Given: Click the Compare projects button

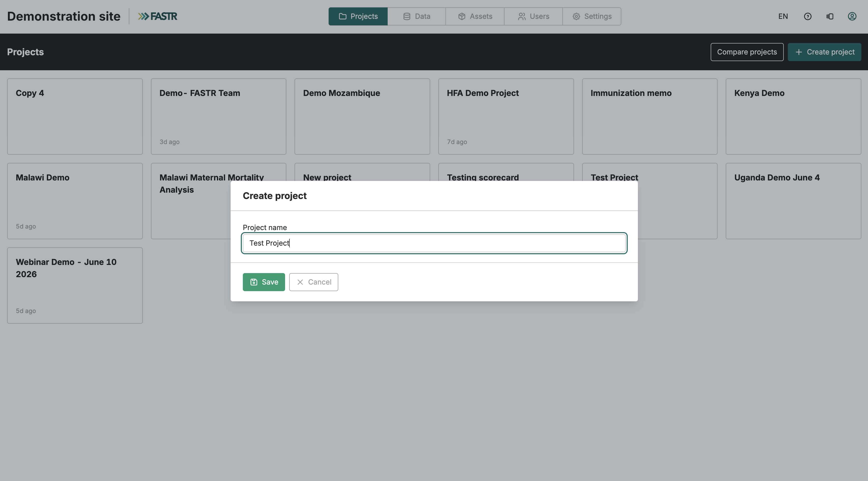Looking at the screenshot, I should pyautogui.click(x=747, y=52).
